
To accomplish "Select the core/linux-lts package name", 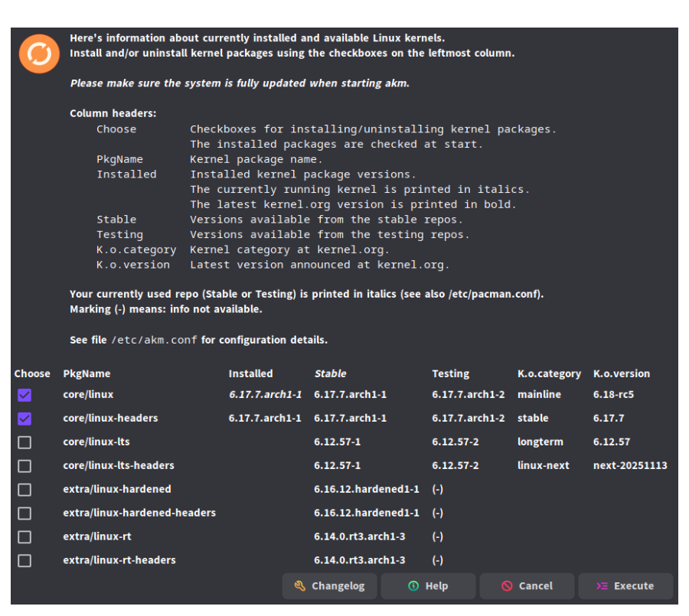I will tap(97, 442).
